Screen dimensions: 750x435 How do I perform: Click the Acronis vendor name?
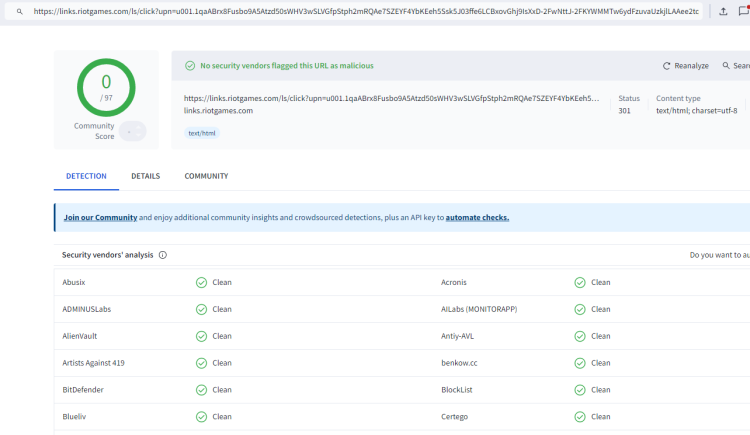coord(453,282)
